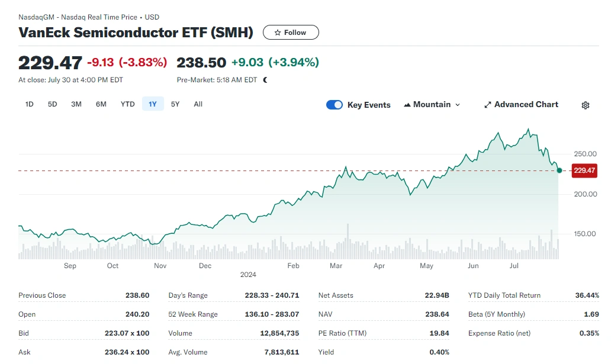Click the moon icon beside Pre-Market time
The height and width of the screenshot is (364, 611).
pos(264,79)
